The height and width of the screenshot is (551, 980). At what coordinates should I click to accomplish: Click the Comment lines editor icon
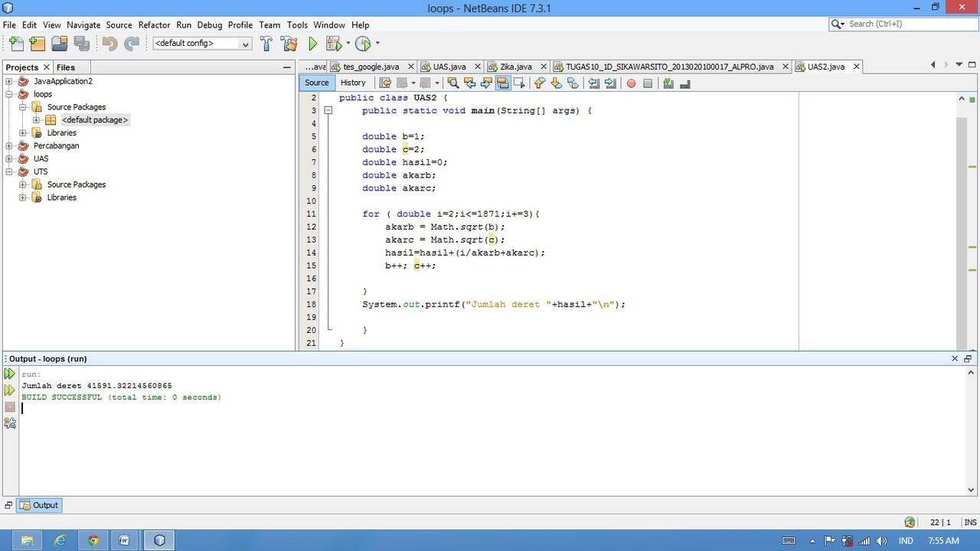(x=668, y=83)
